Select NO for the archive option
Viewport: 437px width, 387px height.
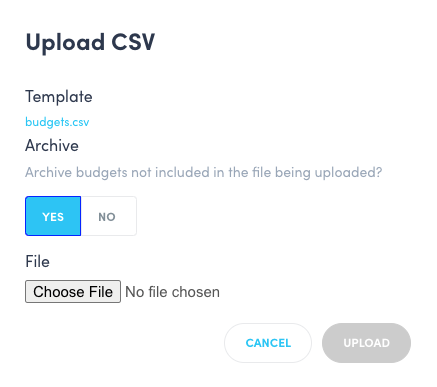coord(108,216)
